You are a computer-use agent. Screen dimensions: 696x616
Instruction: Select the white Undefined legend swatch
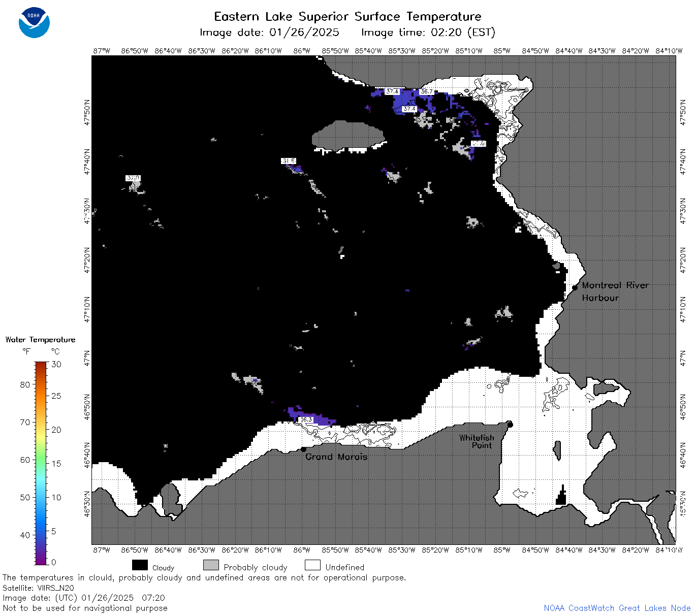click(x=312, y=565)
